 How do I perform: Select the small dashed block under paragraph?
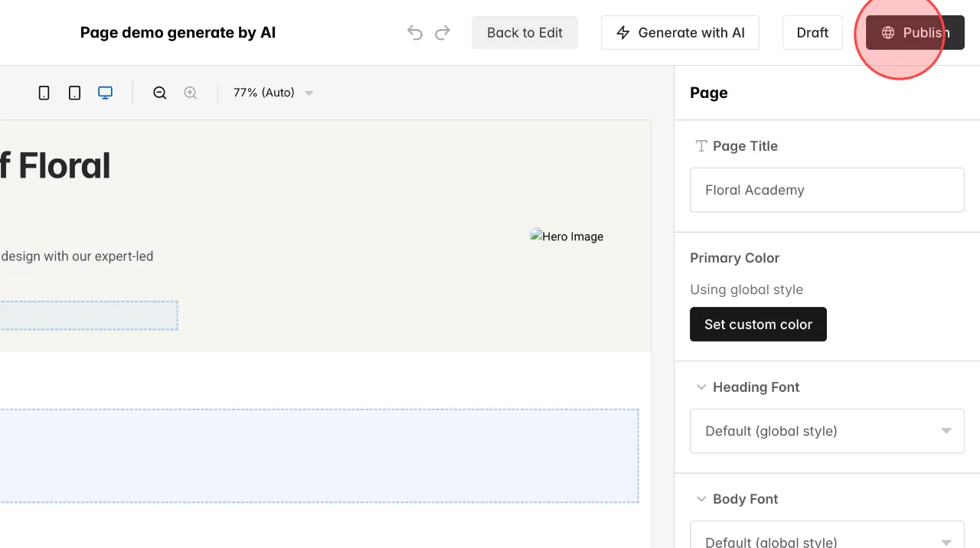[x=89, y=315]
